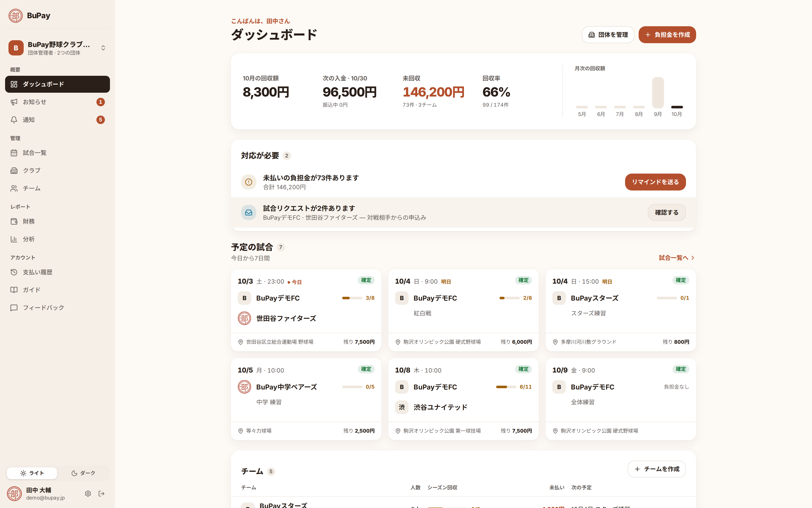The height and width of the screenshot is (508, 812).
Task: Click the BuPay logo icon in sidebar header
Action: (15, 15)
